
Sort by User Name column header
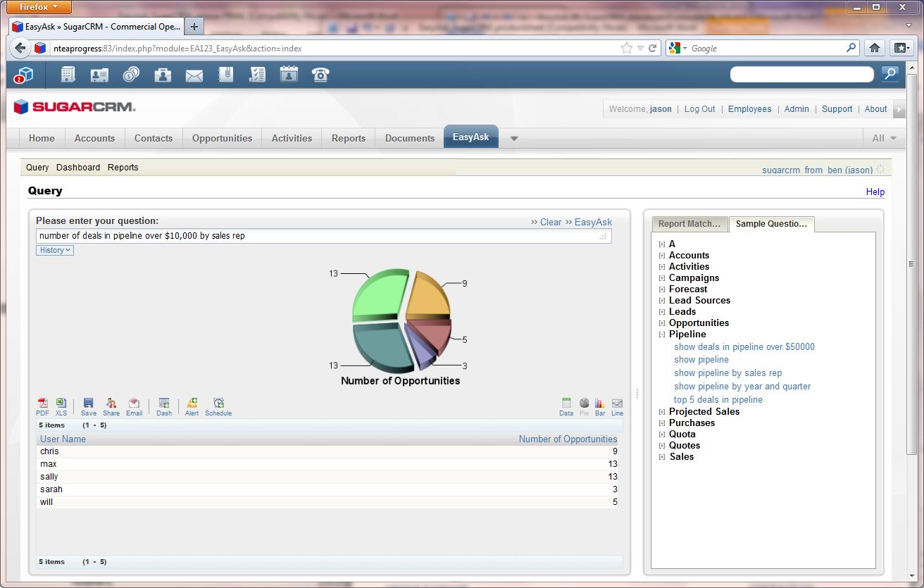click(x=63, y=439)
